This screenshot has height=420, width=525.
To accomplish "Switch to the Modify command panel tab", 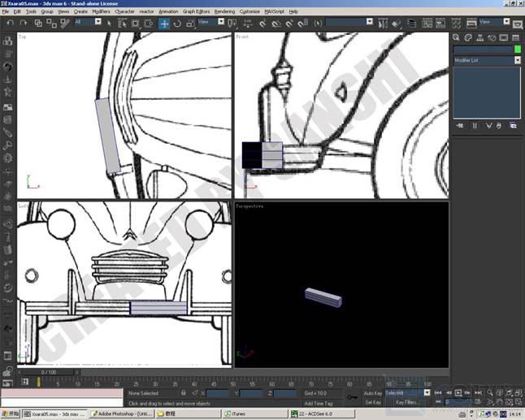I will [468, 37].
